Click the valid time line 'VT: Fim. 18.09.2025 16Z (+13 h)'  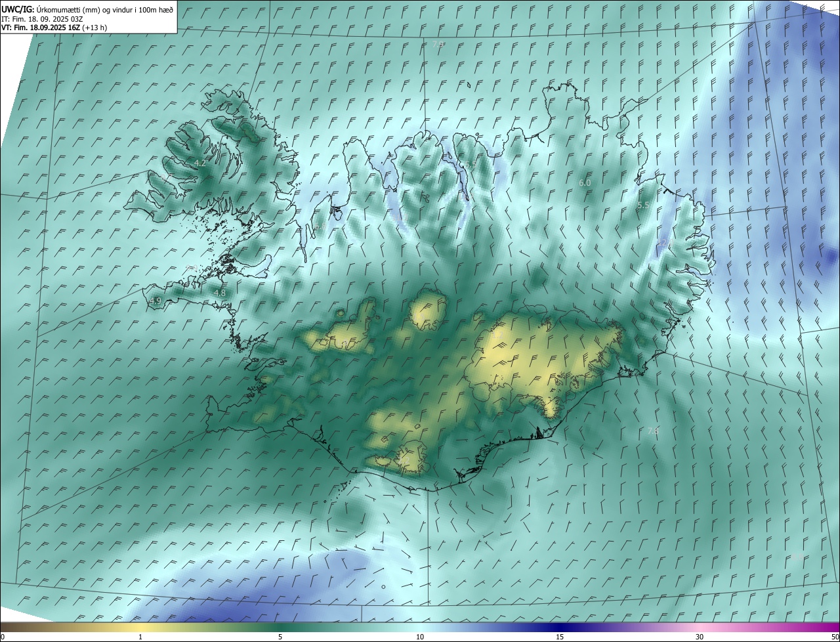coord(54,28)
